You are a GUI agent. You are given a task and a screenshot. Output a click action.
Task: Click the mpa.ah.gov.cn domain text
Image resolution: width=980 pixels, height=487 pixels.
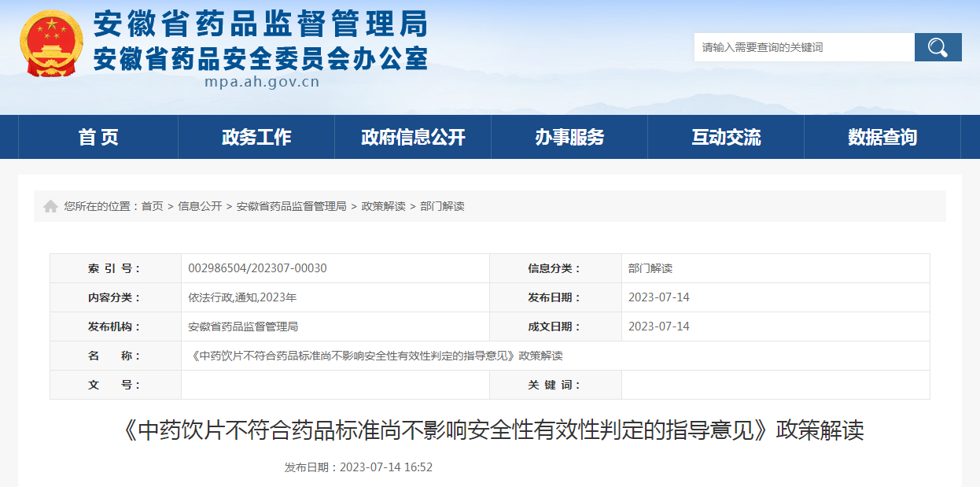[x=262, y=82]
